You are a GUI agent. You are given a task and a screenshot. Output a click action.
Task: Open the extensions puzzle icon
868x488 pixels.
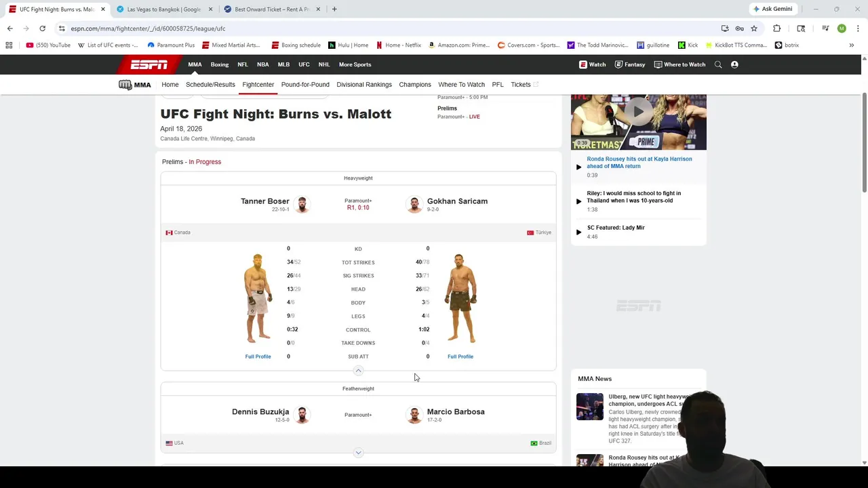pyautogui.click(x=777, y=28)
